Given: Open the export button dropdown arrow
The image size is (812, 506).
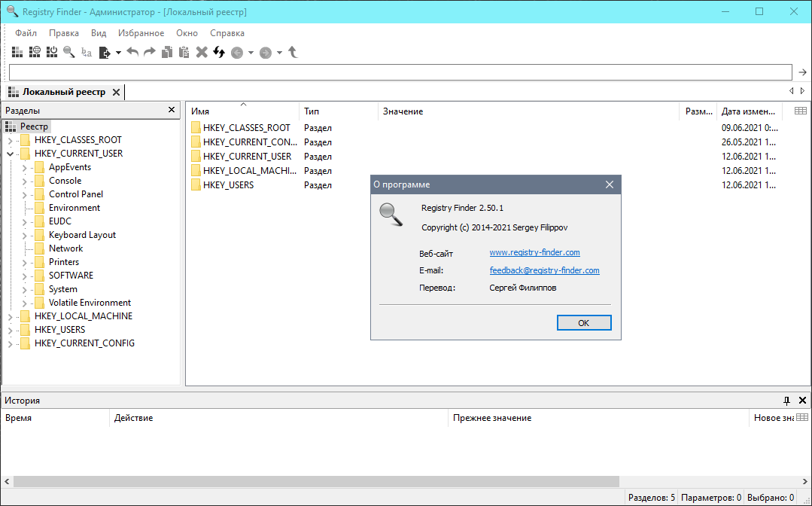Looking at the screenshot, I should 118,53.
